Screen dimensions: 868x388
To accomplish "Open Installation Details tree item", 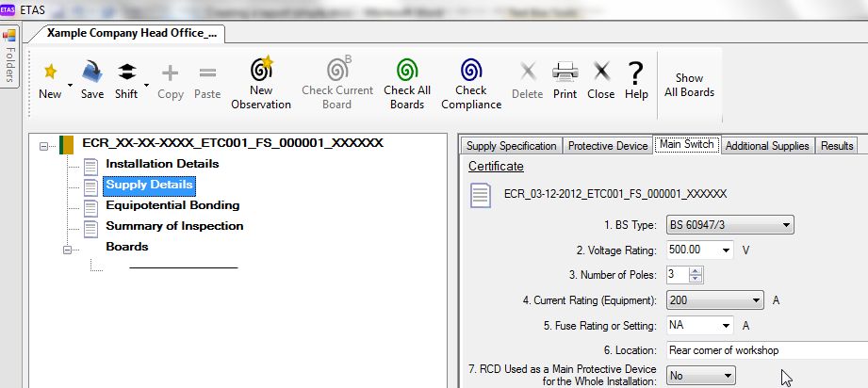I will click(x=162, y=164).
